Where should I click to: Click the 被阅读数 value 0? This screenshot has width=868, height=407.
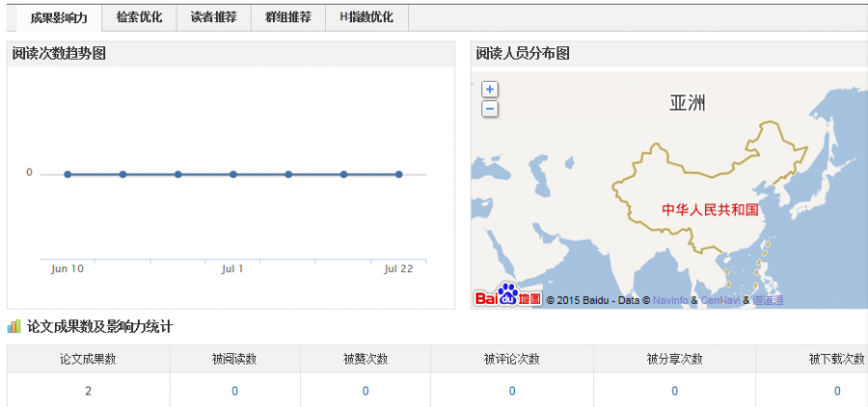click(x=234, y=392)
